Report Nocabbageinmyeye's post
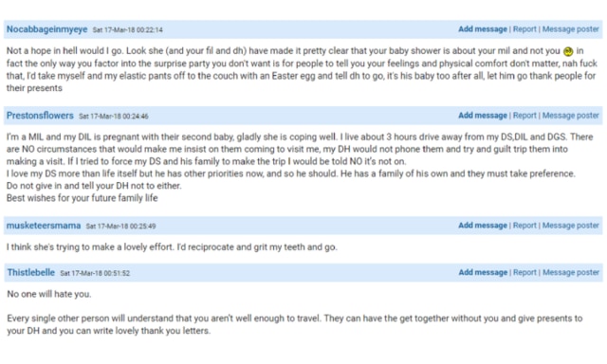Image resolution: width=607 pixels, height=364 pixels. coord(524,29)
